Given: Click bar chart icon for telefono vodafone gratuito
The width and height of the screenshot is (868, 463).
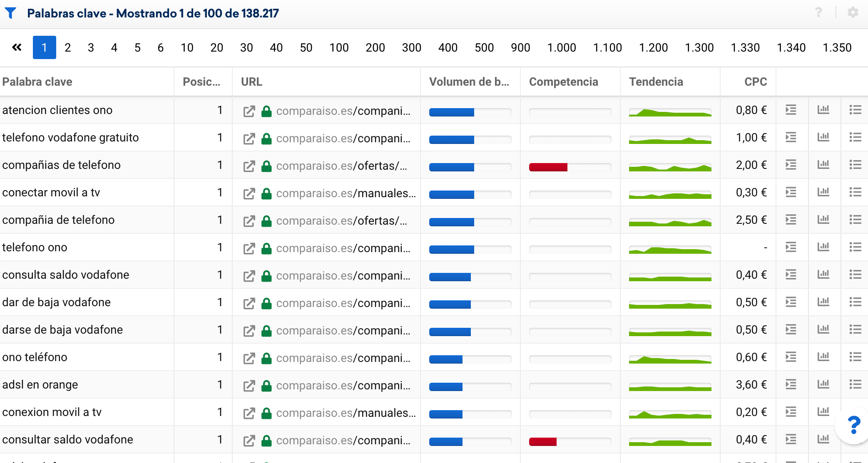Looking at the screenshot, I should [823, 137].
